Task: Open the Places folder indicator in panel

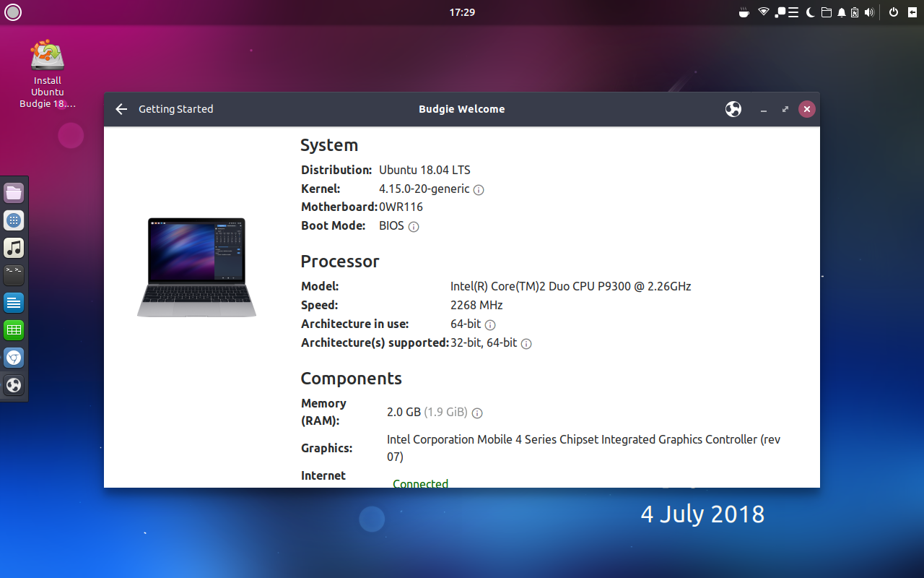Action: (826, 12)
